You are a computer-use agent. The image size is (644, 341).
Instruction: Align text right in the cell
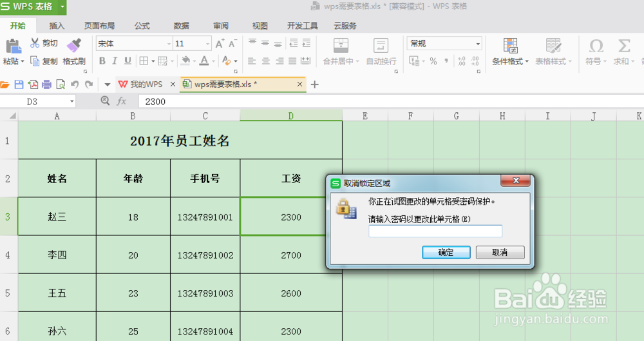tap(279, 61)
